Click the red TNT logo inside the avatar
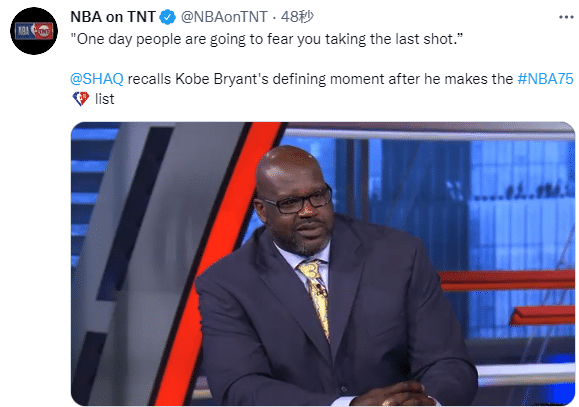 tap(44, 31)
